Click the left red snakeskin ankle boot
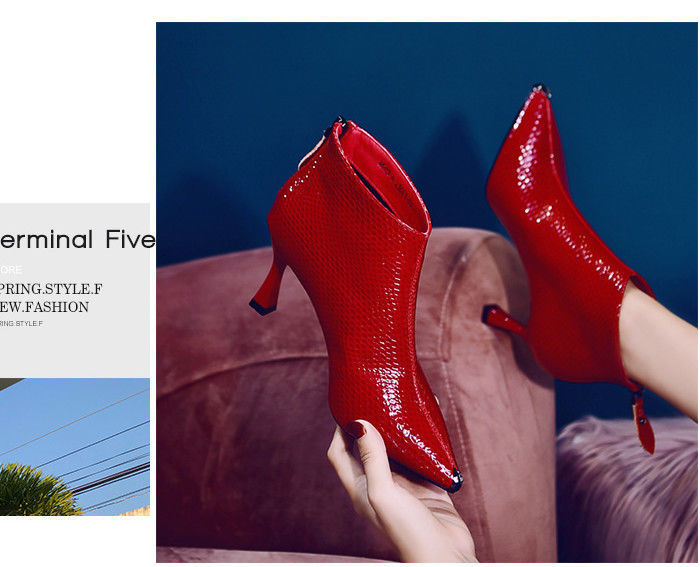This screenshot has width=700, height=567. (357, 295)
